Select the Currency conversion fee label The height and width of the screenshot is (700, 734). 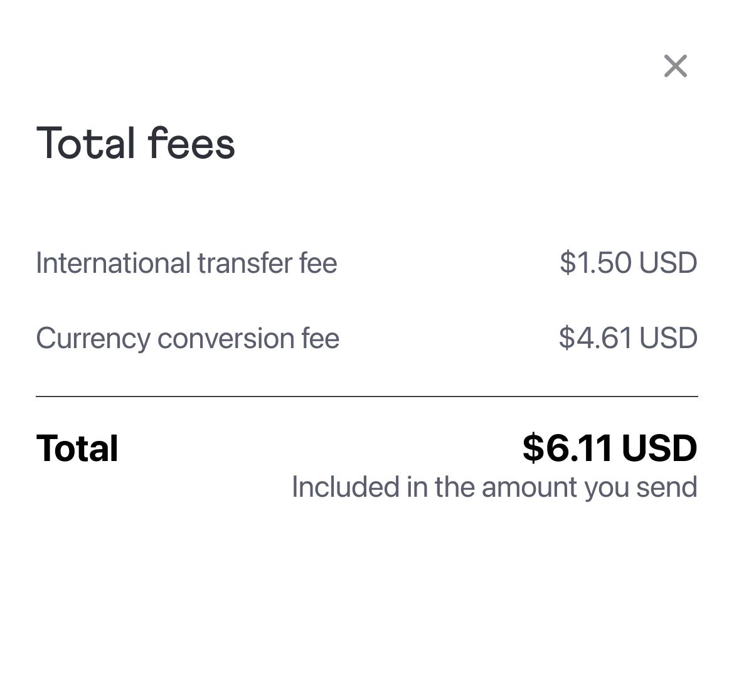pyautogui.click(x=188, y=338)
